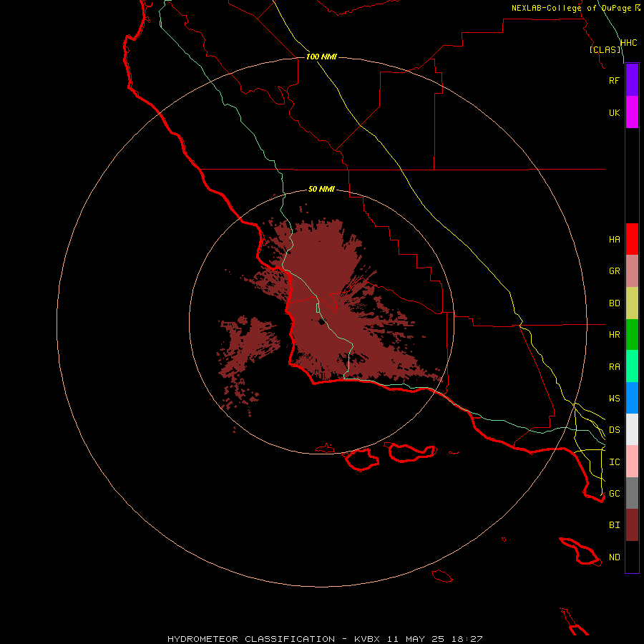Click the HA red legend swatch
This screenshot has height=644, width=644.
coord(632,239)
